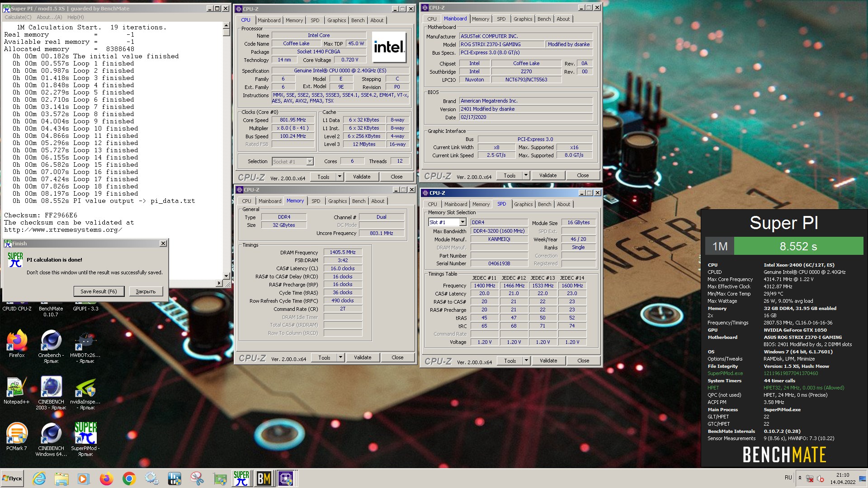
Task: Switch to Mainboard tab in the CPU window
Action: [269, 20]
